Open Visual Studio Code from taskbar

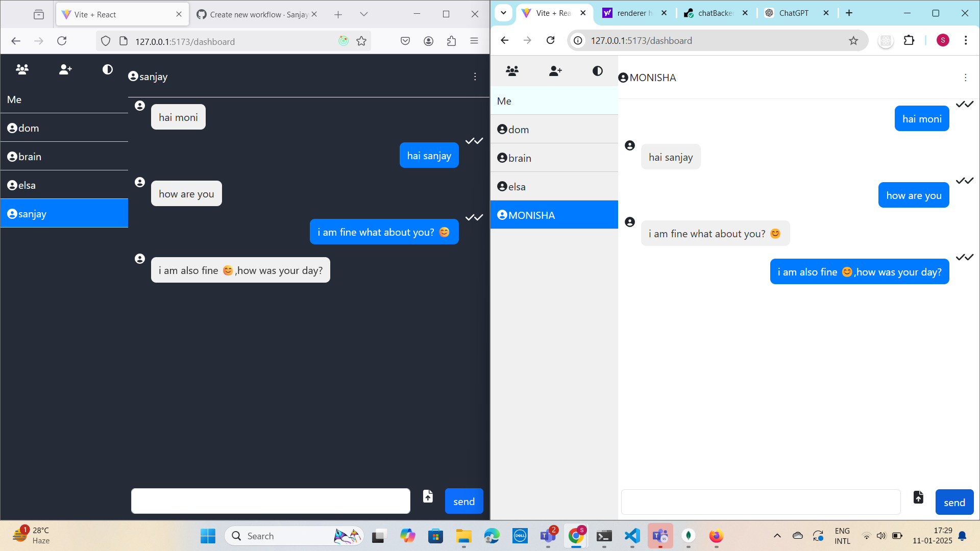click(632, 536)
